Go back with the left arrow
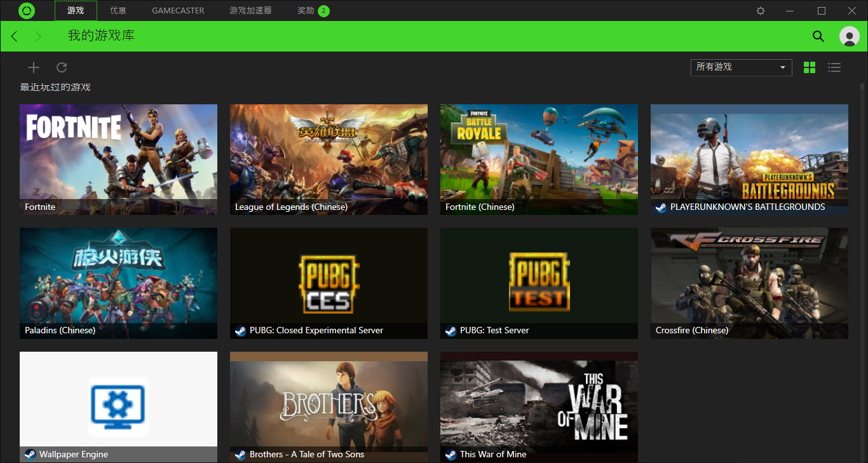 point(15,37)
